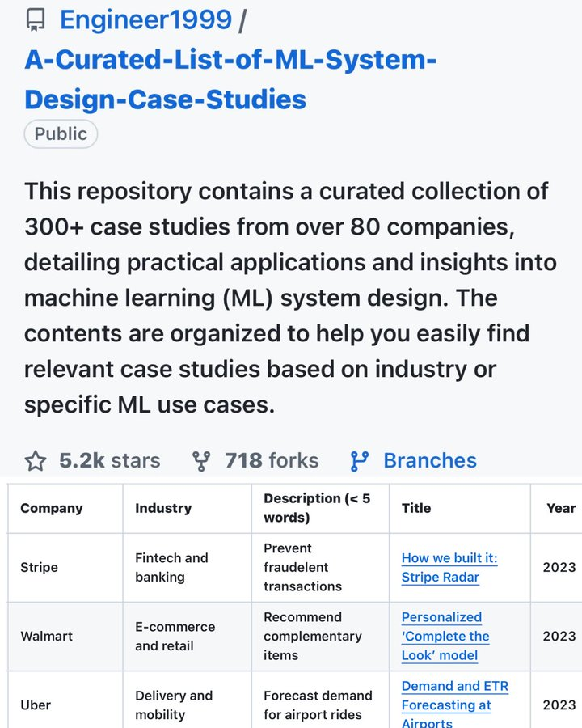Click the repository book icon
Viewport: 582px width, 728px height.
click(36, 20)
